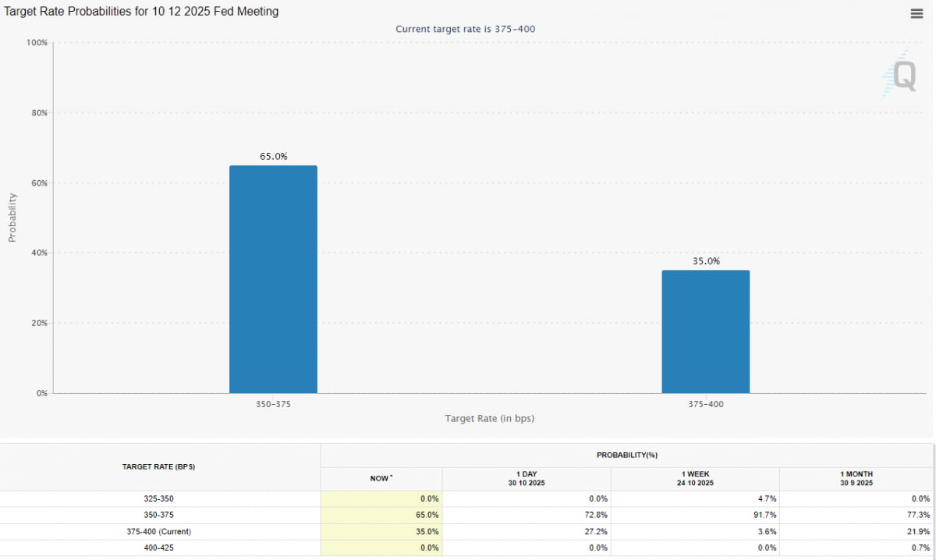Open the chart context menu hamburger icon
Image resolution: width=936 pixels, height=560 pixels.
pos(916,13)
